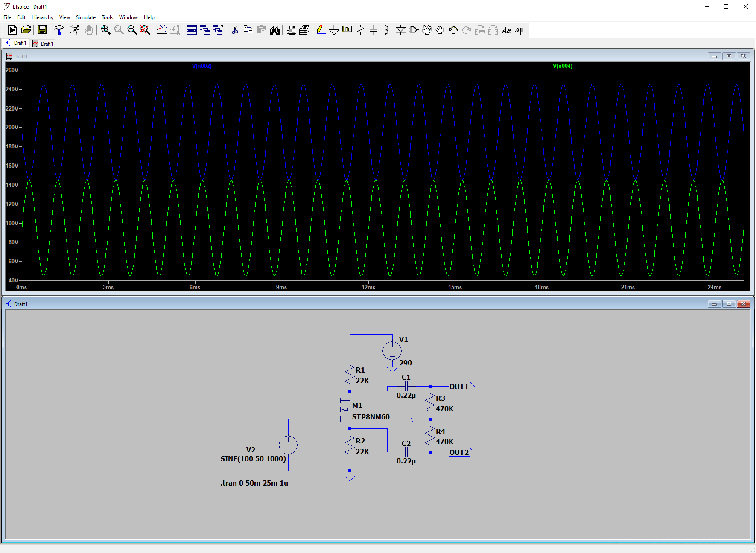756x553 pixels.
Task: Click the R1 22K resistor value
Action: pos(362,381)
